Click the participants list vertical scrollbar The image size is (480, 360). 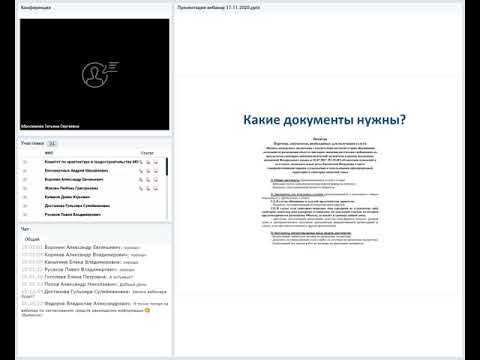click(x=167, y=188)
